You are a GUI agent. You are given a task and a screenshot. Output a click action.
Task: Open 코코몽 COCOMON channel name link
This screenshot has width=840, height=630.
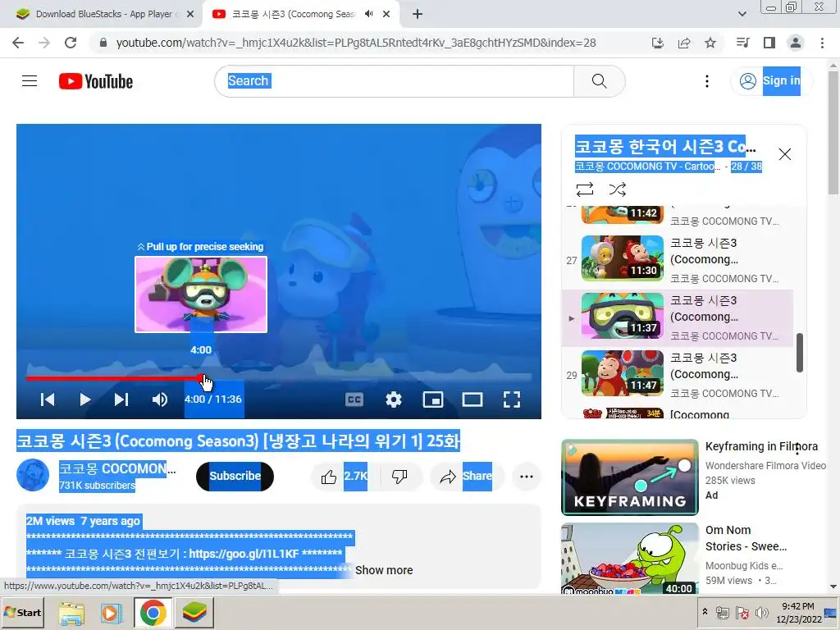click(117, 468)
